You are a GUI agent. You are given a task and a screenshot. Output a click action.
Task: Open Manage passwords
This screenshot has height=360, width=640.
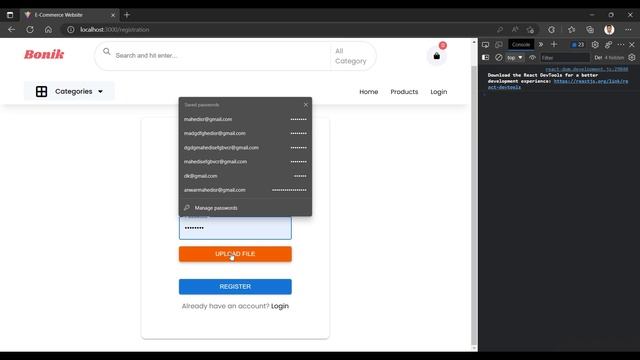[x=245, y=208]
